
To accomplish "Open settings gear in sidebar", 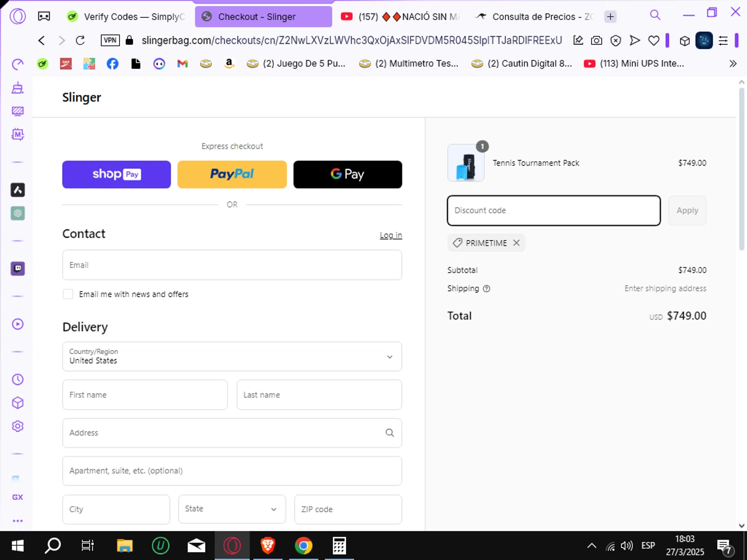I will click(17, 426).
